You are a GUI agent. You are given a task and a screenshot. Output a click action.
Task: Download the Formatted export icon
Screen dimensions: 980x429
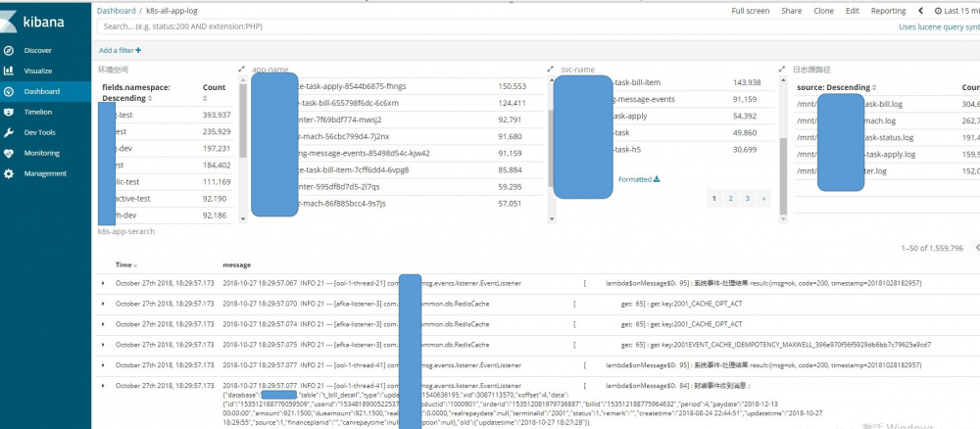[x=657, y=179]
